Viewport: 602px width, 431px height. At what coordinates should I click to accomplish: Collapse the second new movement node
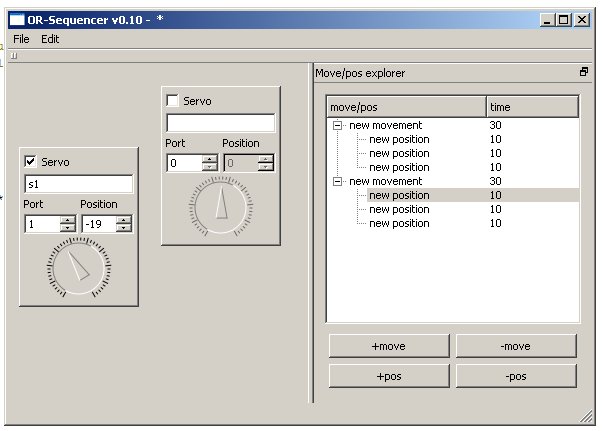click(x=338, y=182)
